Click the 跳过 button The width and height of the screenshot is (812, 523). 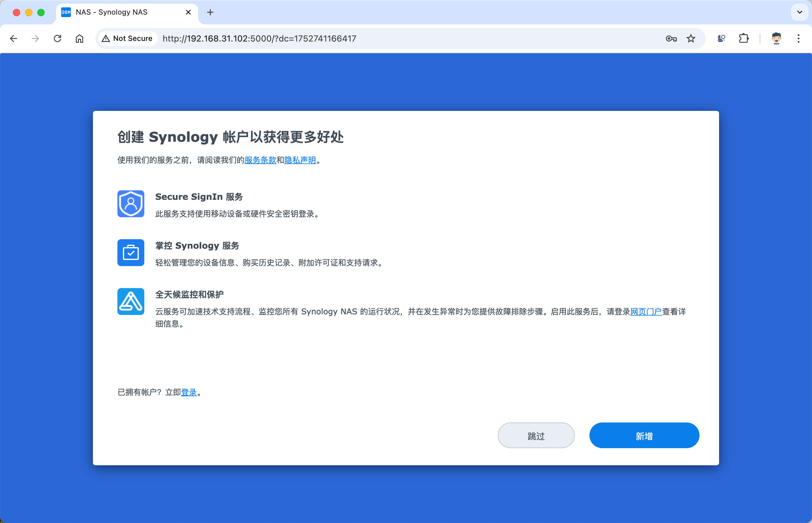tap(536, 435)
